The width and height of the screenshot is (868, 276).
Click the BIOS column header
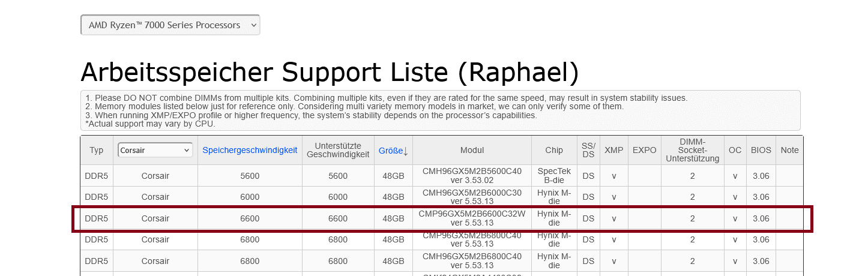click(x=761, y=150)
